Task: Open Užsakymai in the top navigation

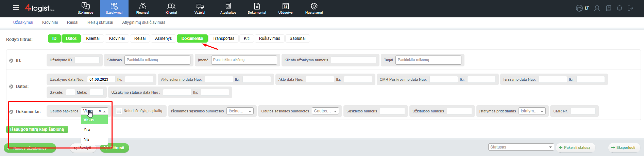Action: 114,9
